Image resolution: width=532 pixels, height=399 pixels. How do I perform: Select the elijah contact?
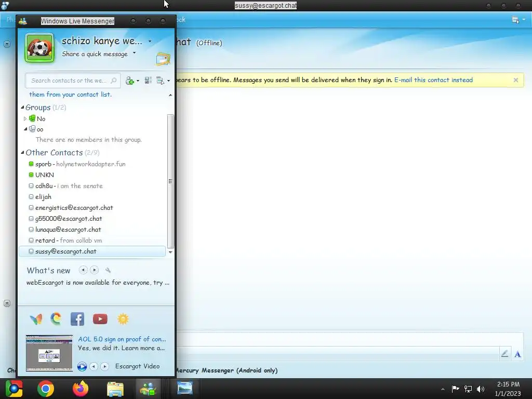coord(92,197)
